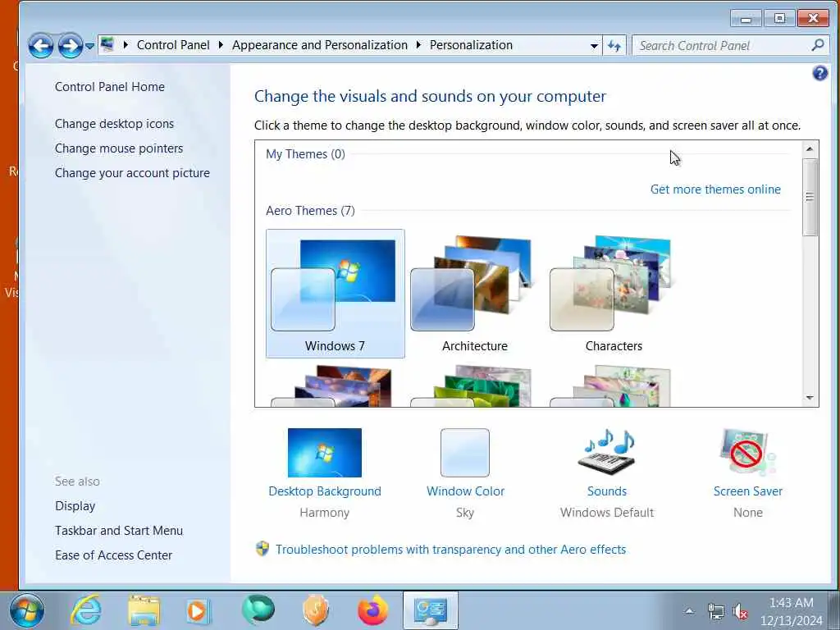
Task: Click the My Themes (0) heading
Action: [x=305, y=154]
